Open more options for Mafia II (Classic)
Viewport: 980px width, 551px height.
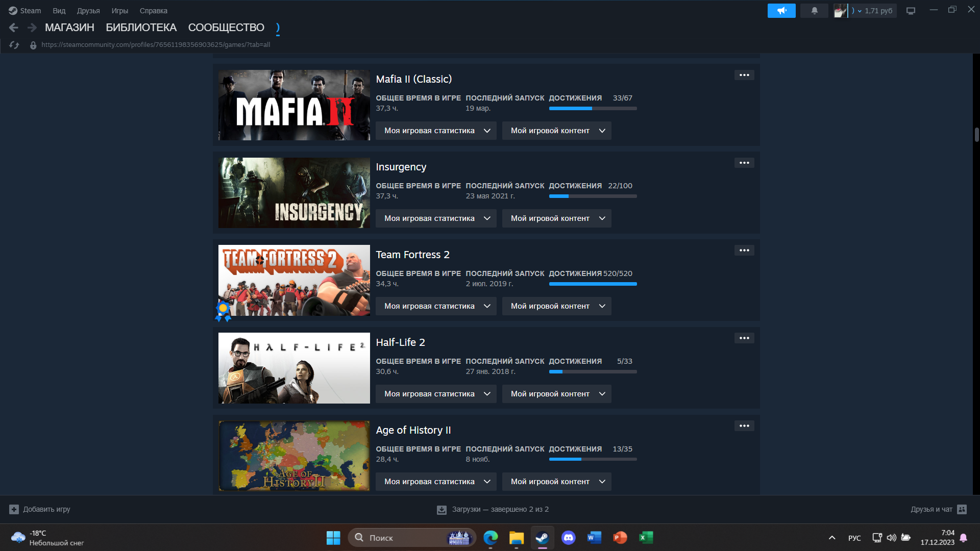coord(744,75)
